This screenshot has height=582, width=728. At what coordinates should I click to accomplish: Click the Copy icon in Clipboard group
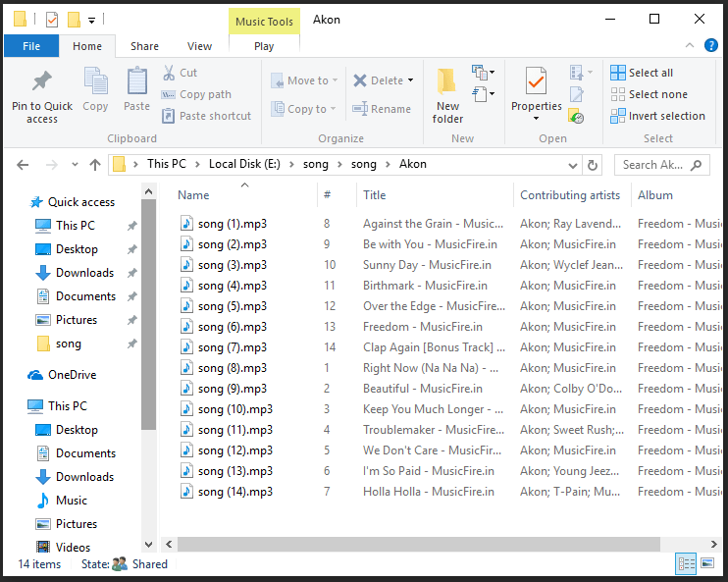[x=95, y=81]
